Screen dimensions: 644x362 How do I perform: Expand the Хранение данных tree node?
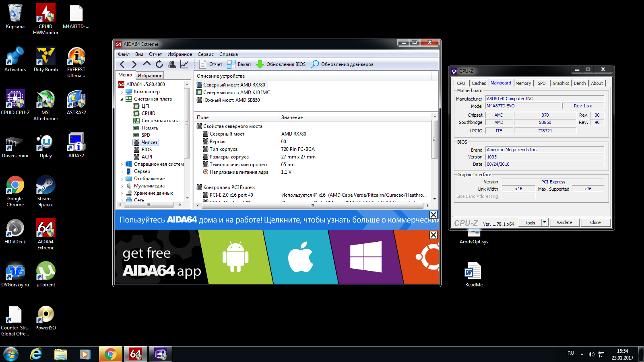click(x=122, y=193)
